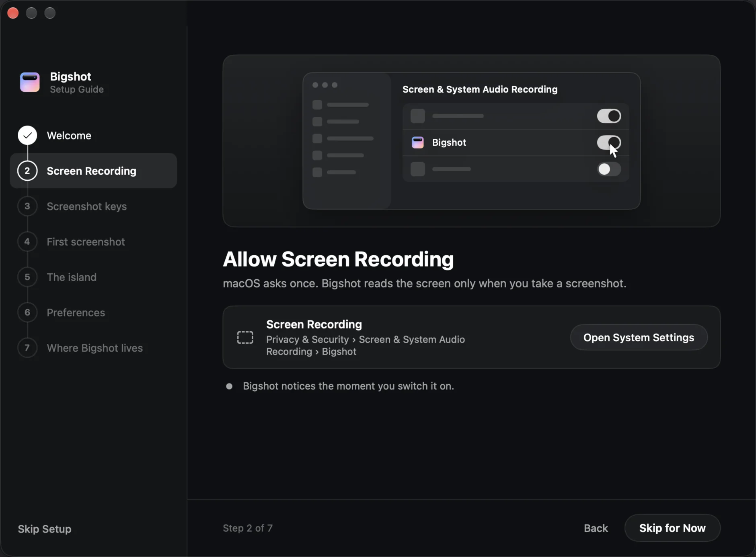Go Back to previous step
The width and height of the screenshot is (756, 557).
coord(596,528)
